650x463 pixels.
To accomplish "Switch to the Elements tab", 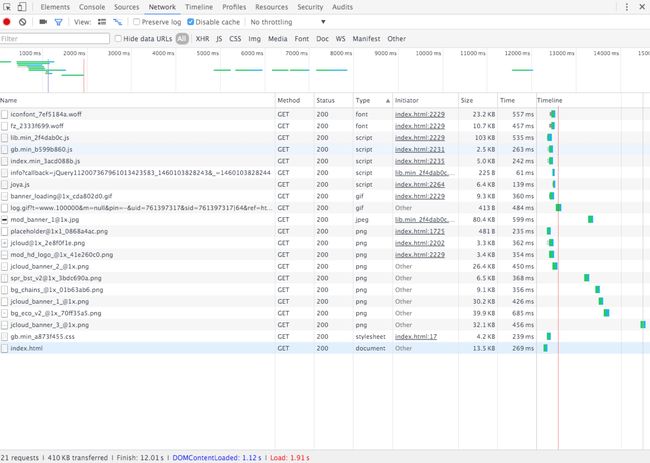I will click(x=55, y=7).
